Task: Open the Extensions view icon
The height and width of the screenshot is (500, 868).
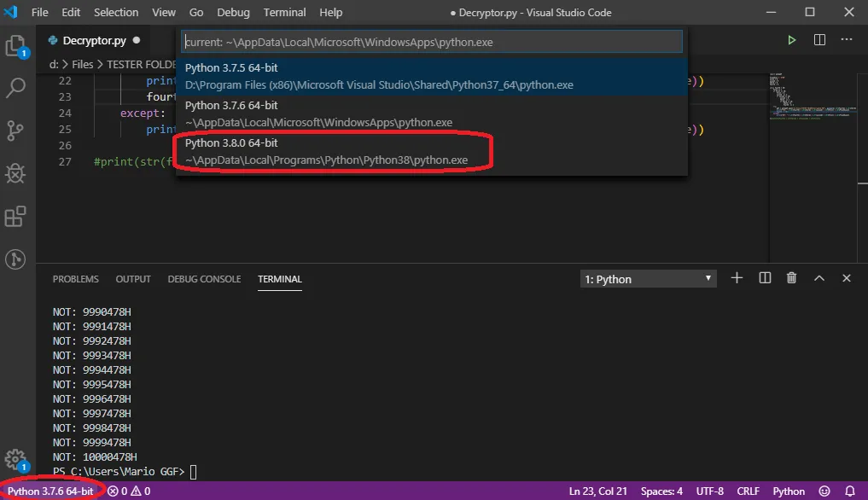Action: pyautogui.click(x=15, y=216)
